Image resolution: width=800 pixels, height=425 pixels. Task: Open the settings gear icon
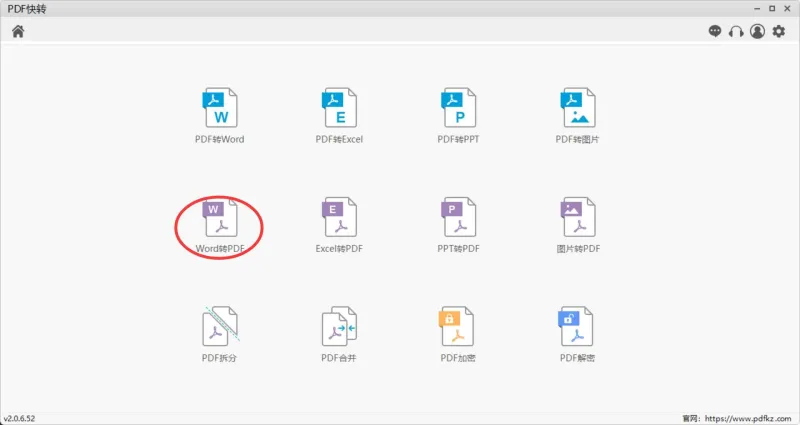pyautogui.click(x=779, y=31)
